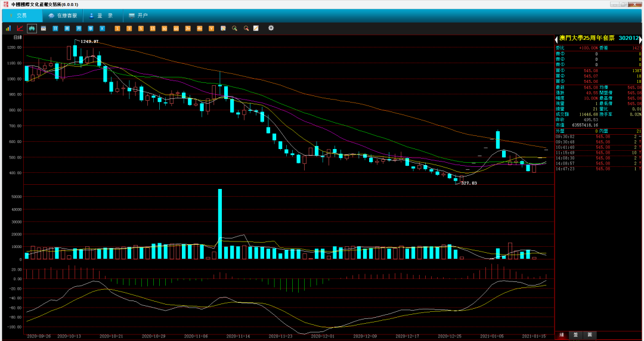Switch to the red line chart view
The width and height of the screenshot is (644, 341).
point(20,29)
